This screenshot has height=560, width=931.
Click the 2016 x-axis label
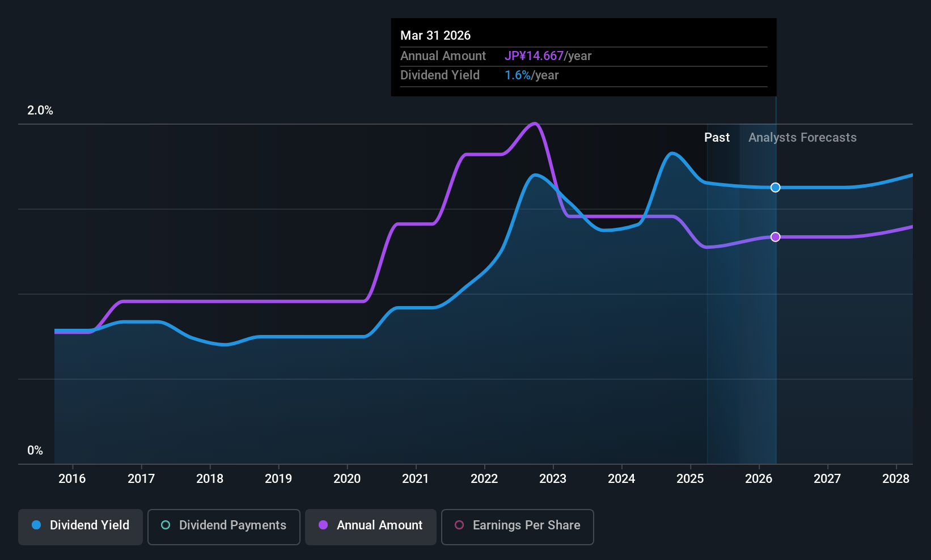point(72,479)
